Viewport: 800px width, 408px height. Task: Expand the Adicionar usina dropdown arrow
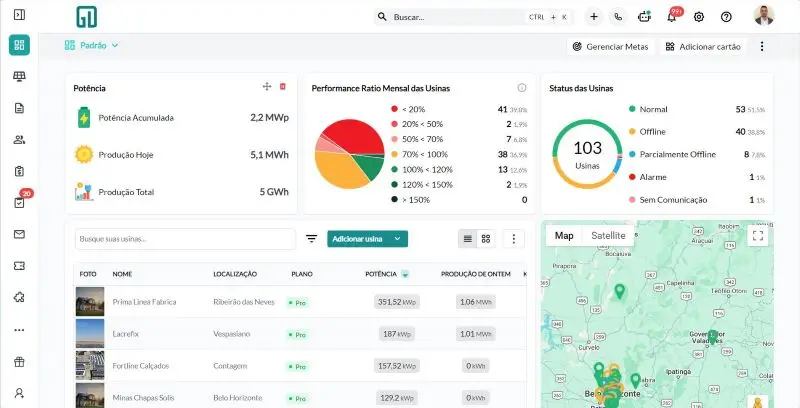(397, 239)
